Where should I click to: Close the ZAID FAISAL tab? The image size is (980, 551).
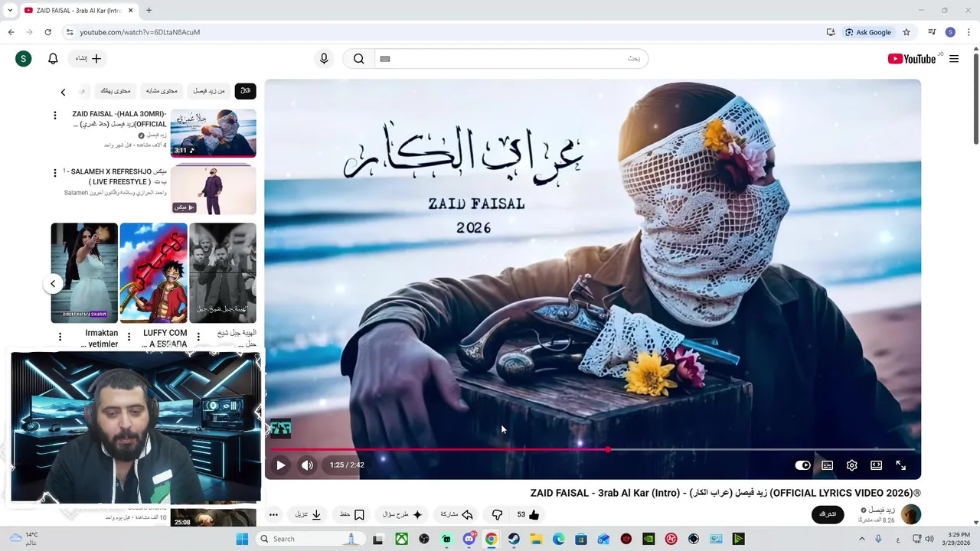point(131,10)
